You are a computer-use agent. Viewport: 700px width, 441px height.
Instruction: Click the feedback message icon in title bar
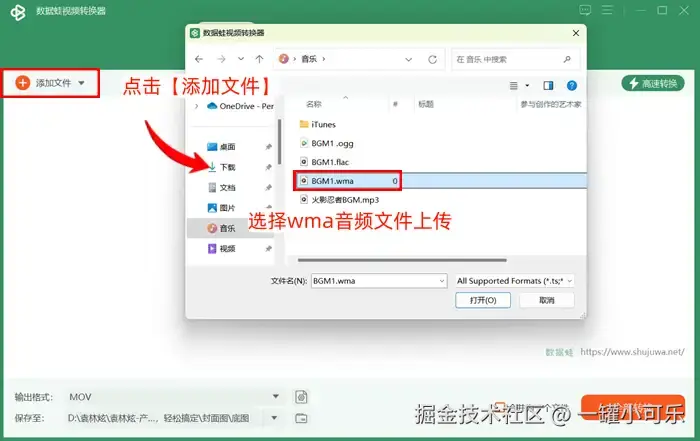coord(585,10)
